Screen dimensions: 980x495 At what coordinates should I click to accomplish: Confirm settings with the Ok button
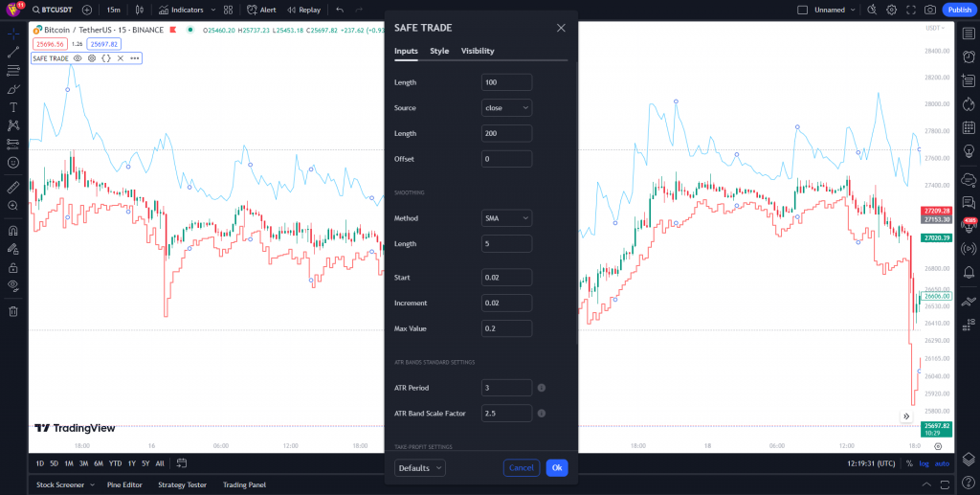click(x=557, y=468)
